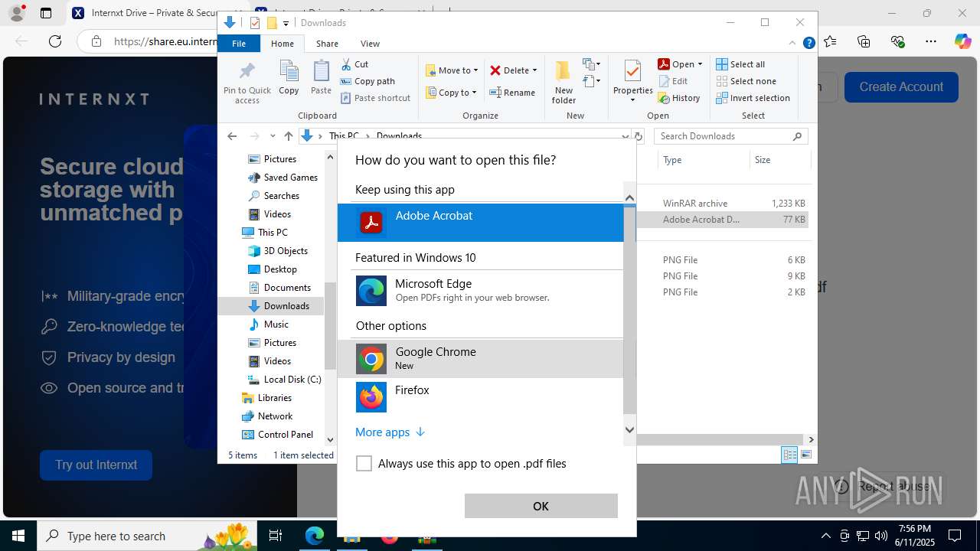Click Select none in ribbon

746,81
